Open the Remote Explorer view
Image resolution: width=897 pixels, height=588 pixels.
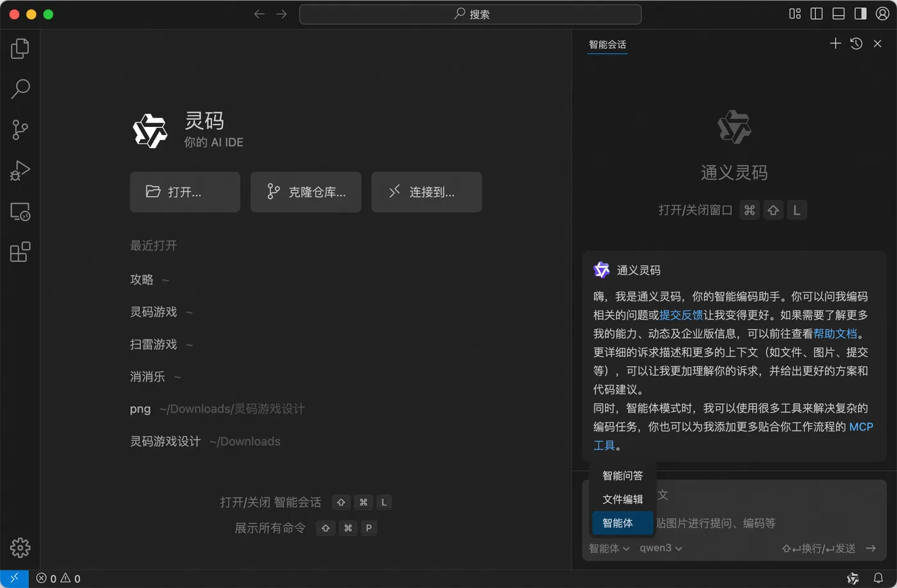[20, 211]
